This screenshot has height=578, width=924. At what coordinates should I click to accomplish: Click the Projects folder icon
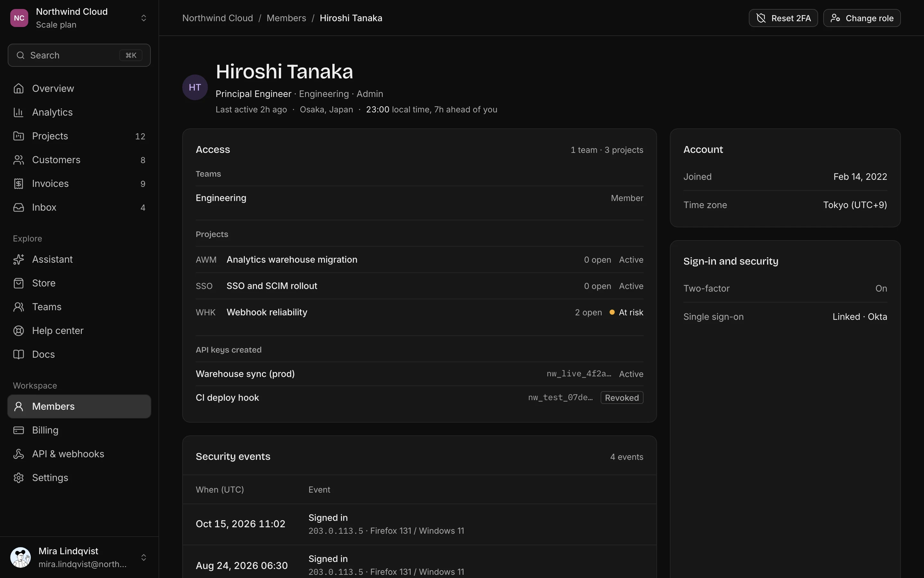click(x=18, y=136)
